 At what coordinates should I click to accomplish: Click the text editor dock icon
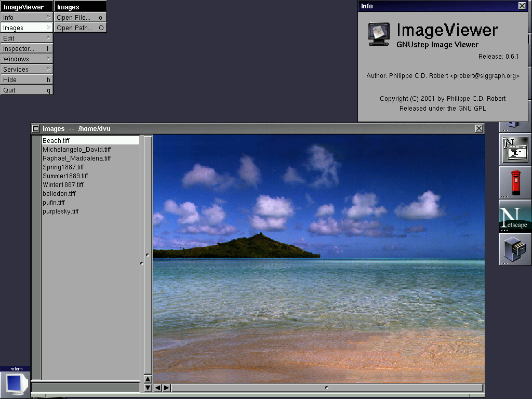click(x=515, y=150)
